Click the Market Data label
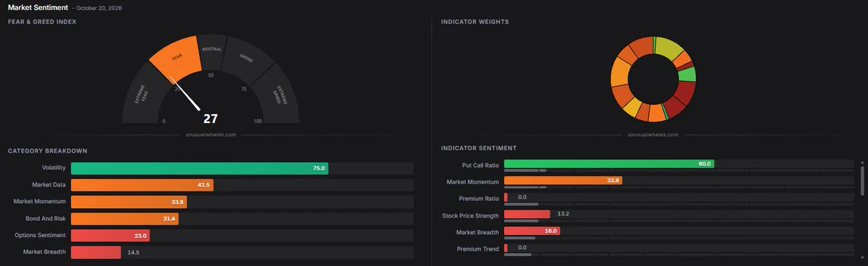Image resolution: width=868 pixels, height=266 pixels. [x=49, y=185]
